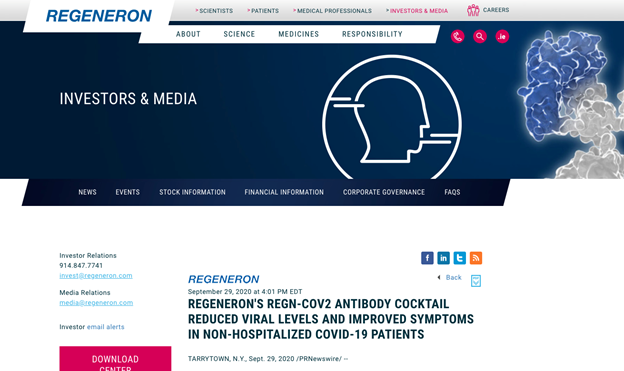Screen dimensions: 624x371
Task: Share article on Facebook
Action: point(427,258)
